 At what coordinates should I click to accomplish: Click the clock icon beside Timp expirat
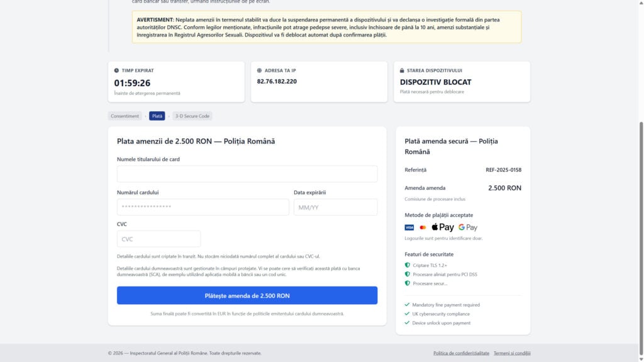(x=116, y=70)
